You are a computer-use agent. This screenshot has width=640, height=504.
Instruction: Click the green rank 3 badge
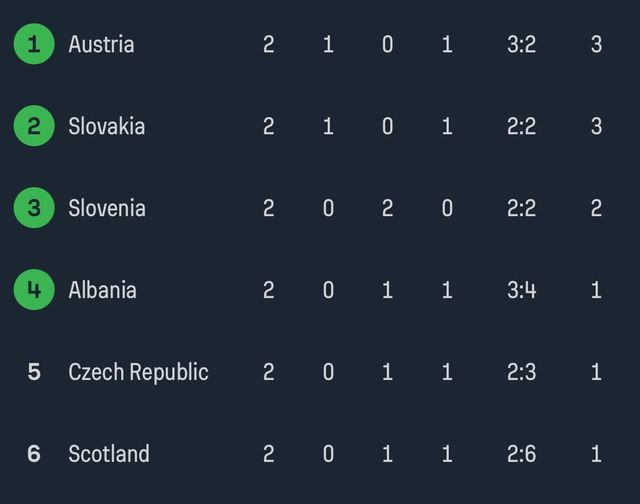34,208
